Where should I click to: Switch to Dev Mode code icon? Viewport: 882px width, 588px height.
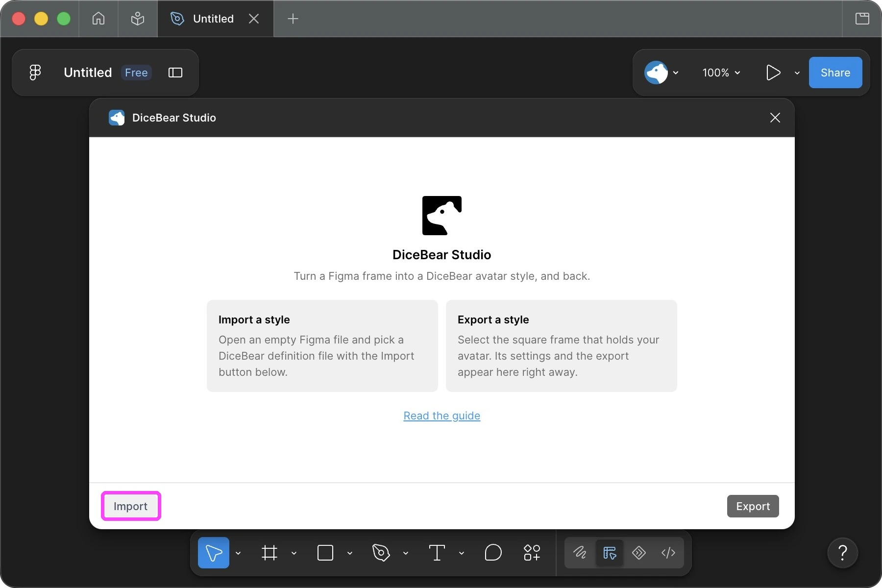tap(668, 553)
